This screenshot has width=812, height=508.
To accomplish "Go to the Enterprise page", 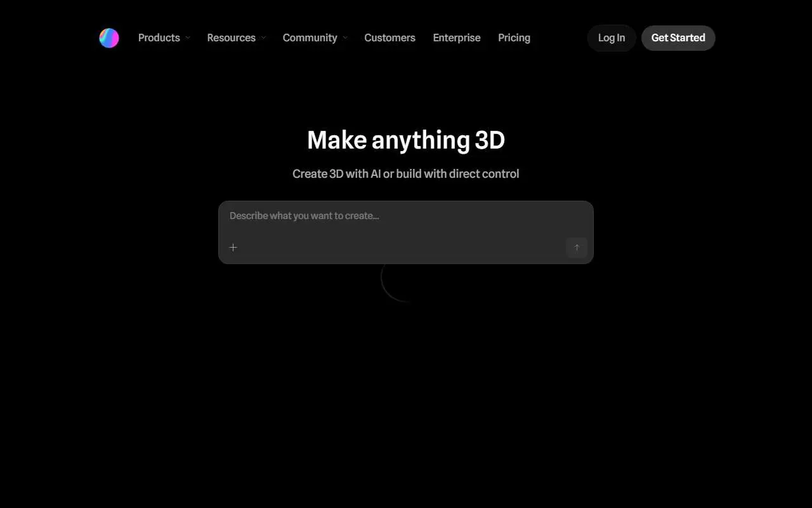I will coord(457,38).
